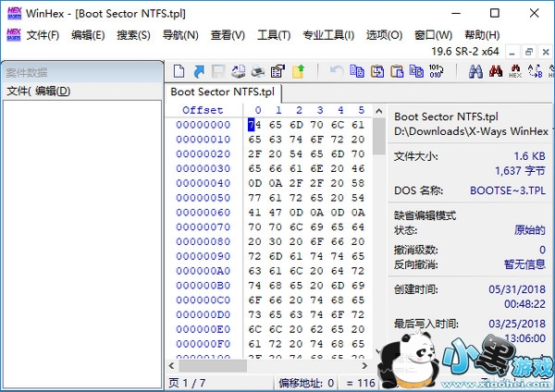This screenshot has width=555, height=392.
Task: Click the BOOTSE~3.TPL DOS name value
Action: click(508, 190)
